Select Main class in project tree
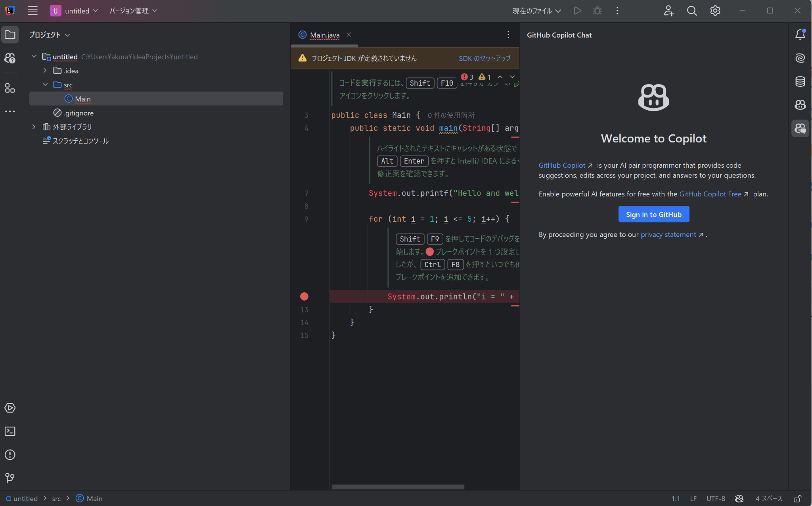This screenshot has height=506, width=812. [x=156, y=99]
